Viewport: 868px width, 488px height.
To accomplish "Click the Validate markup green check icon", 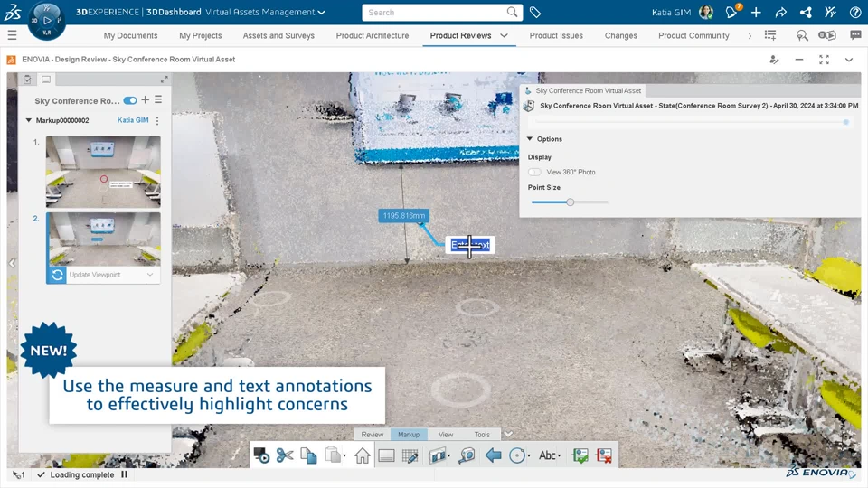I will (580, 455).
